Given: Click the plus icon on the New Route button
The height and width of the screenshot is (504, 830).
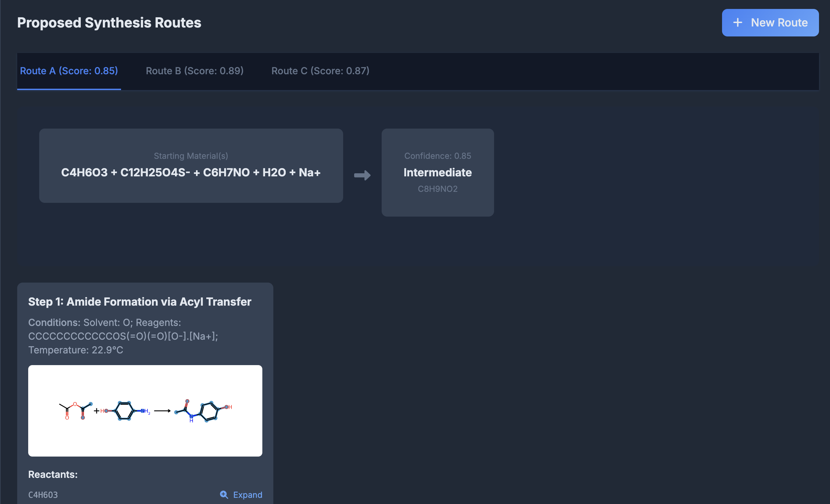Looking at the screenshot, I should click(x=737, y=23).
